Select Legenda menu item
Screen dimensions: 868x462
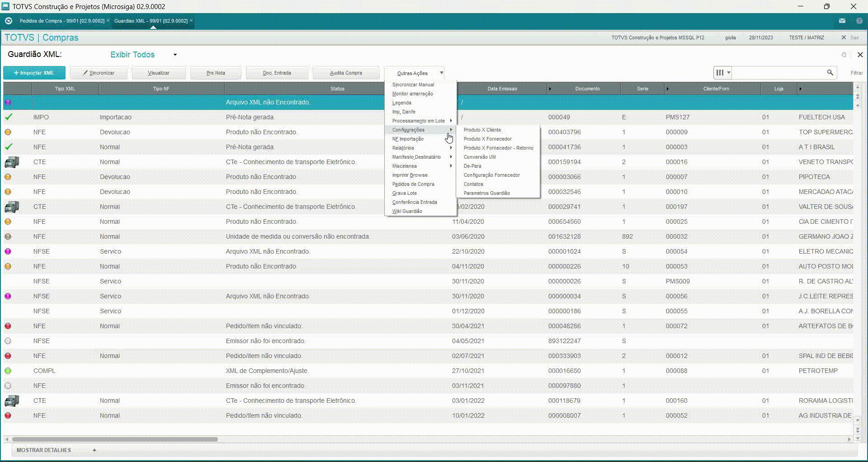tap(401, 103)
